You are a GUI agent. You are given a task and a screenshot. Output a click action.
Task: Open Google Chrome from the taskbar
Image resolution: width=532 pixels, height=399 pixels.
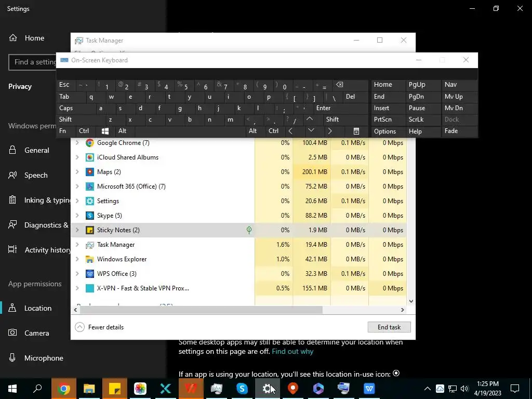coord(64,389)
